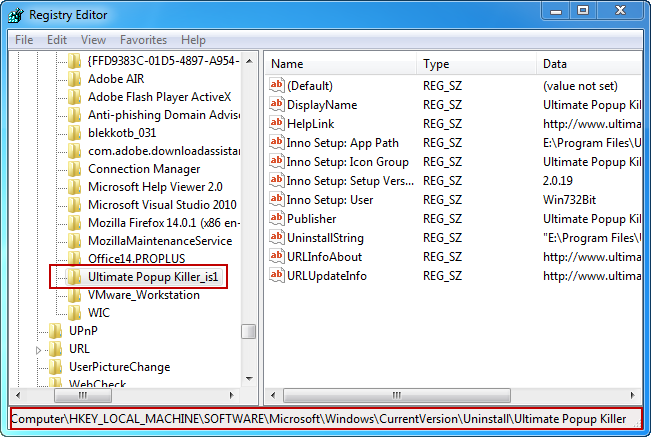Click the registry path in the status bar
Image resolution: width=651 pixels, height=437 pixels.
pyautogui.click(x=319, y=419)
